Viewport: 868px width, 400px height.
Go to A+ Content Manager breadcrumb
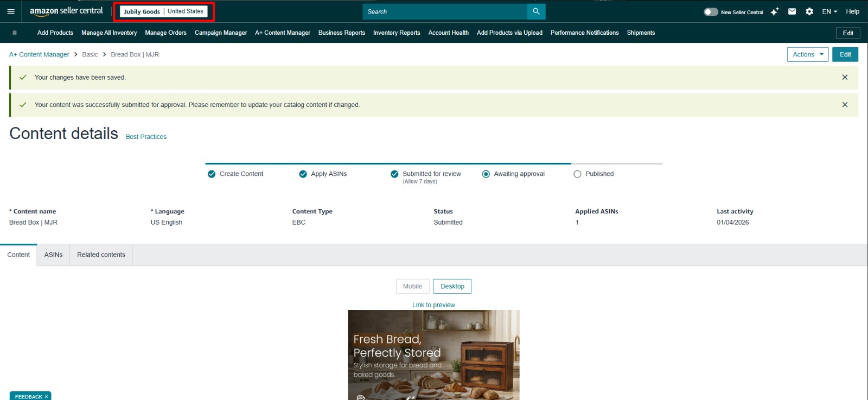39,55
